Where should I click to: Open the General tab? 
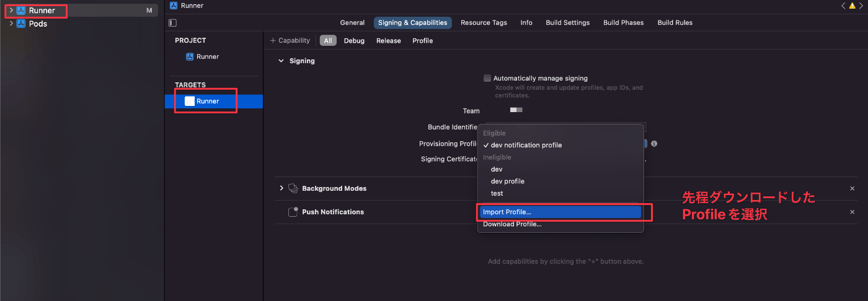click(x=352, y=23)
